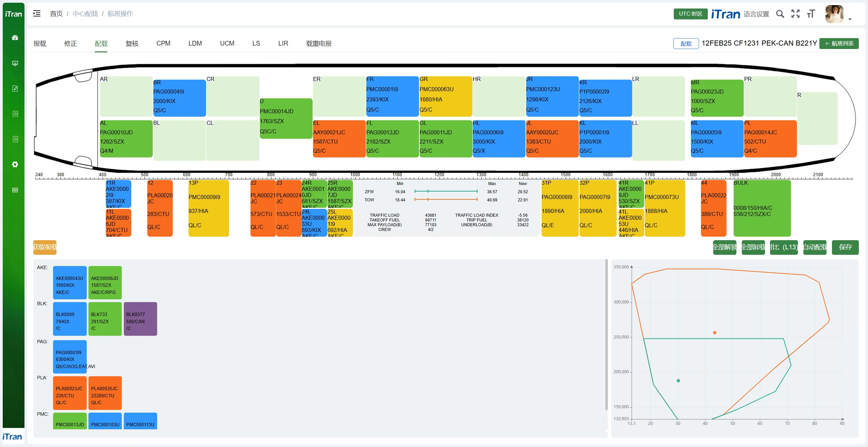Screen dimensions: 868x447
Task: Click the 获取报载 button
Action: [45, 247]
